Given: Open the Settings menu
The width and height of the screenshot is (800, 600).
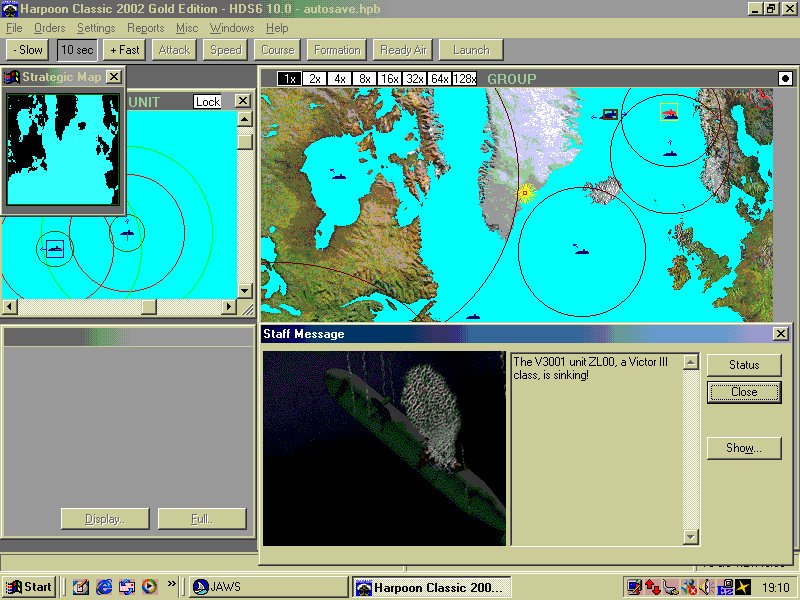Looking at the screenshot, I should [x=96, y=28].
